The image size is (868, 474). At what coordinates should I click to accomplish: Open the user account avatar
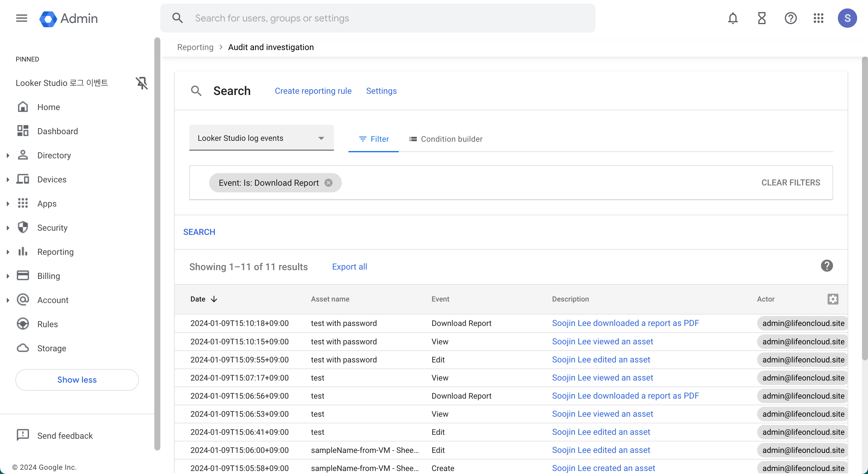point(847,18)
